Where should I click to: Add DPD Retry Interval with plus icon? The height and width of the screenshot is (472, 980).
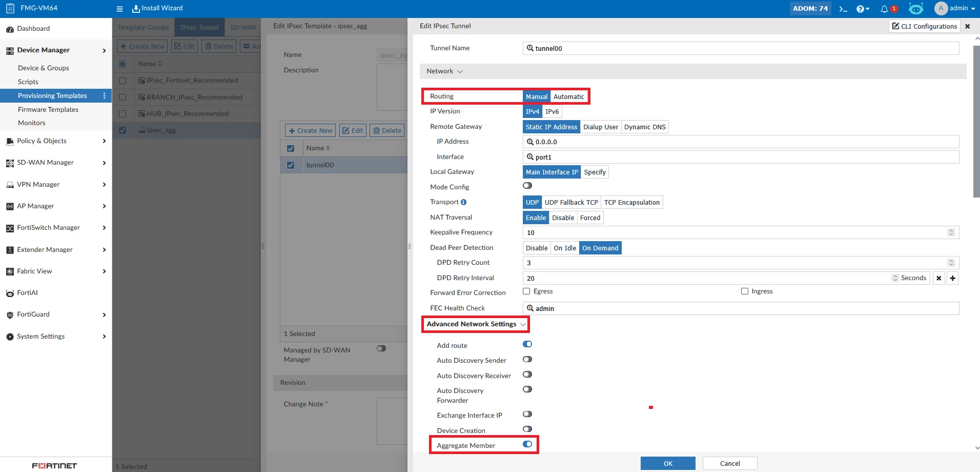pyautogui.click(x=952, y=278)
